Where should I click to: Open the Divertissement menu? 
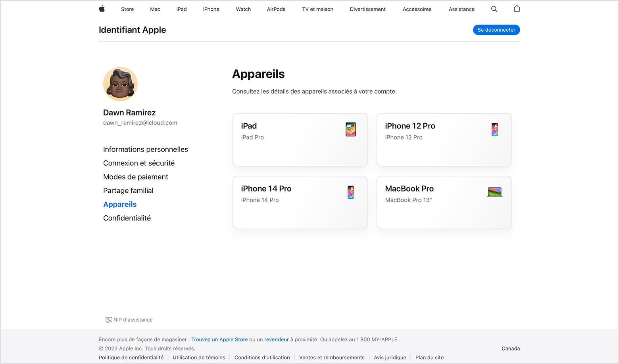(x=368, y=9)
